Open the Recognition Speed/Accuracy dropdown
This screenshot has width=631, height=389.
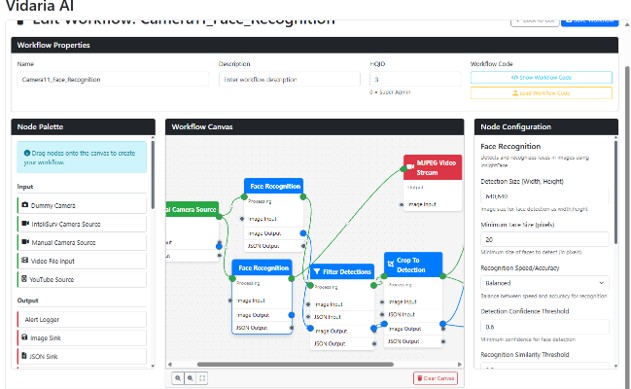[x=544, y=283]
